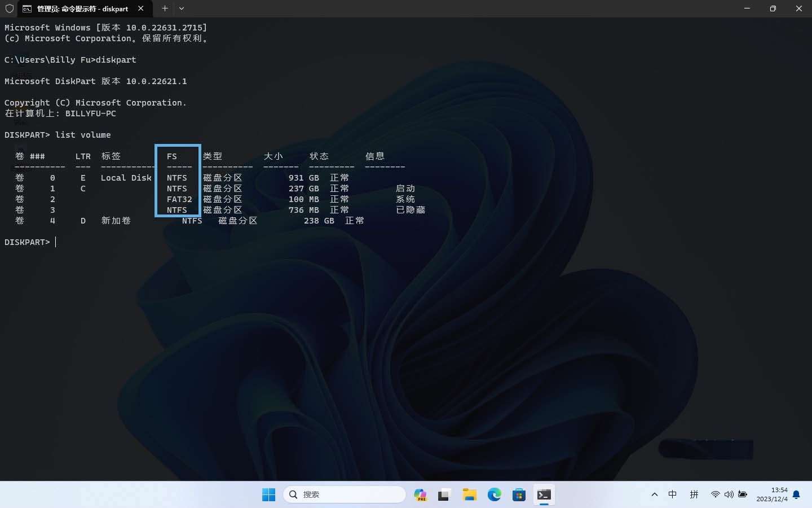Close the diskpart terminal tab
This screenshot has width=812, height=508.
[141, 8]
